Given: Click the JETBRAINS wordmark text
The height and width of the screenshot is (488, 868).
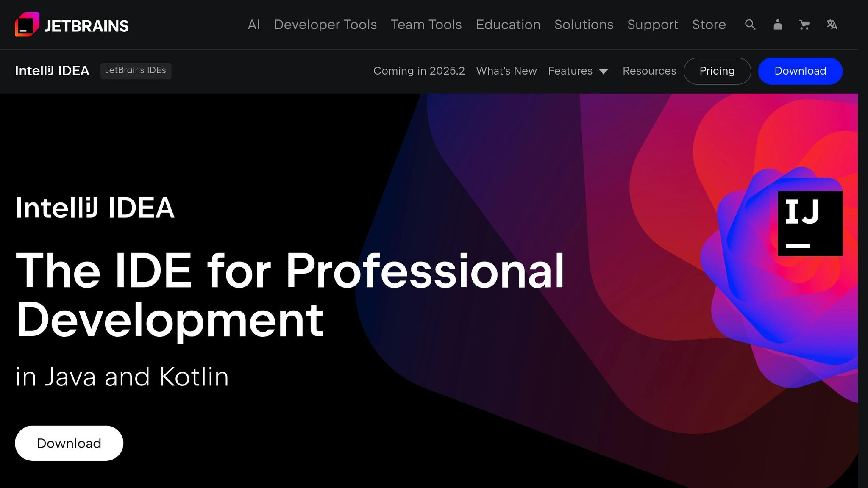Looking at the screenshot, I should click(x=86, y=26).
